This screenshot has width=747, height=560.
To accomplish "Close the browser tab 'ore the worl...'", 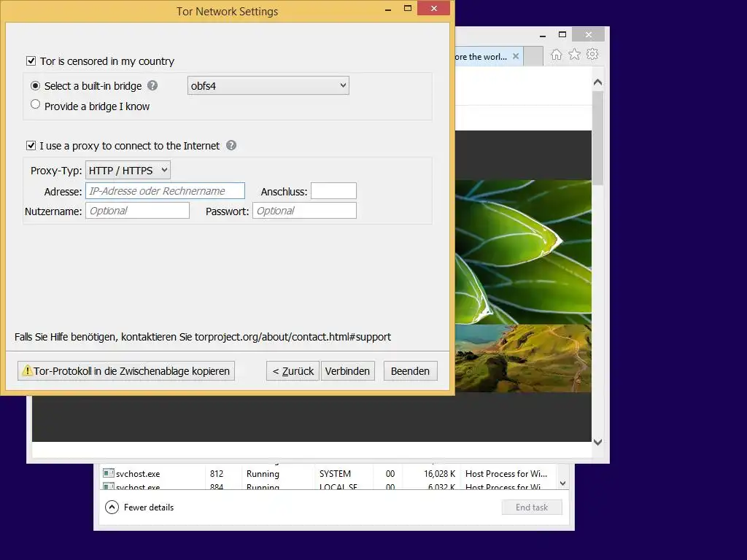I will [x=516, y=56].
